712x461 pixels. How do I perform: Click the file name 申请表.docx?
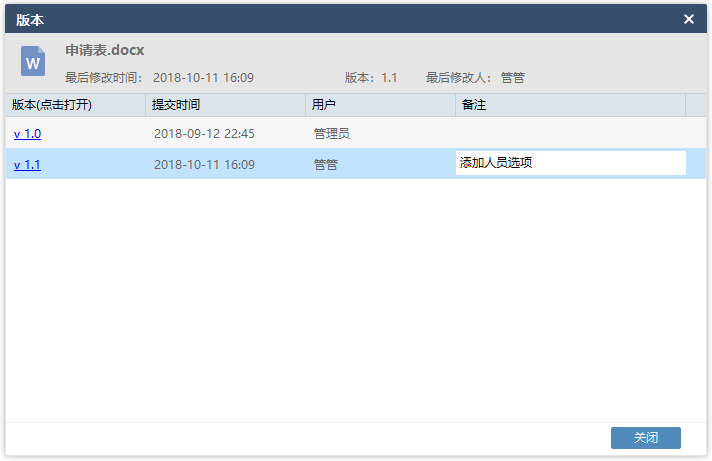pos(104,50)
